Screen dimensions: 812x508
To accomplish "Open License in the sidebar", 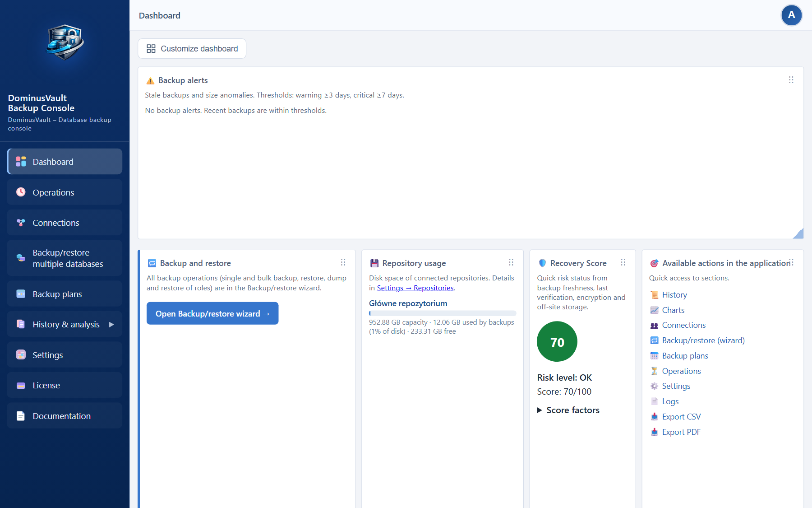I will tap(65, 385).
